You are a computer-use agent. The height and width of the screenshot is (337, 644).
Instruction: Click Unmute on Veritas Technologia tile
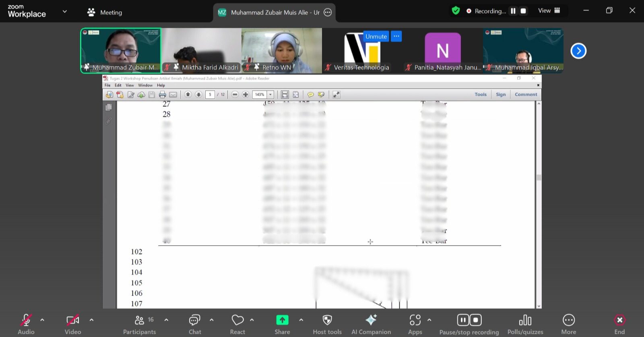point(376,36)
